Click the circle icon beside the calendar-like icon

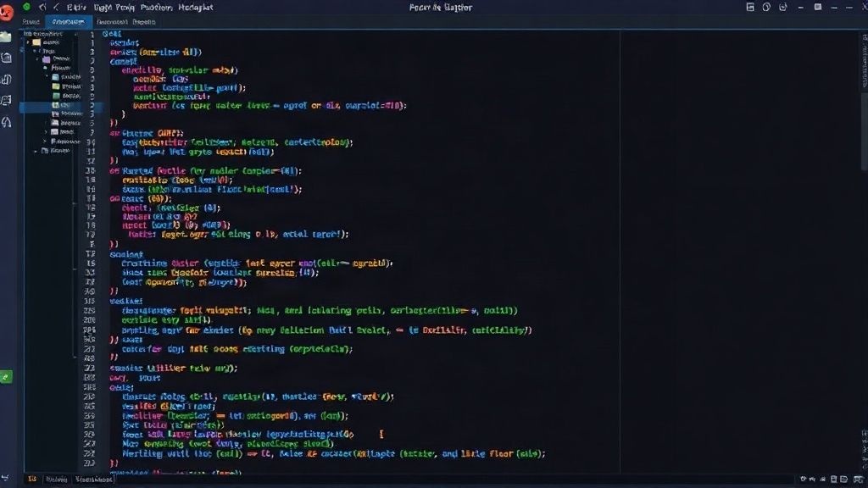click(766, 7)
